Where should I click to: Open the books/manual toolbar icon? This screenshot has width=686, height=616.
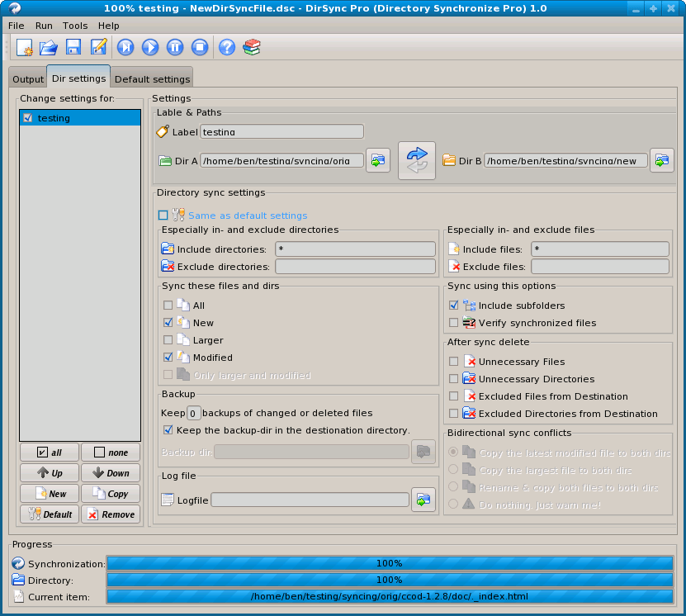pyautogui.click(x=252, y=47)
